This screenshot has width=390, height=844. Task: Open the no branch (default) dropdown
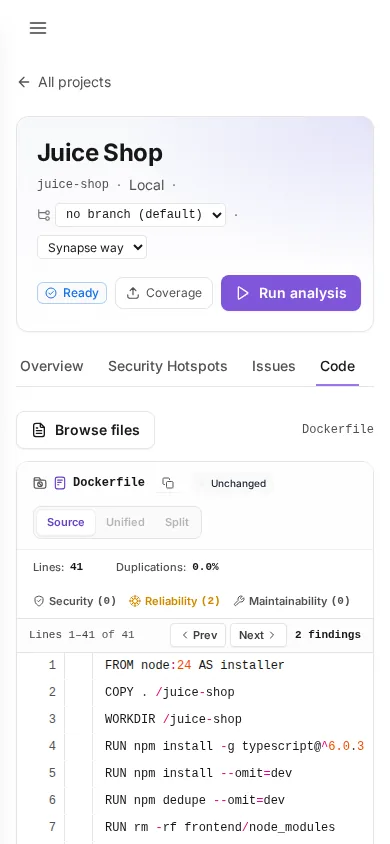[140, 215]
